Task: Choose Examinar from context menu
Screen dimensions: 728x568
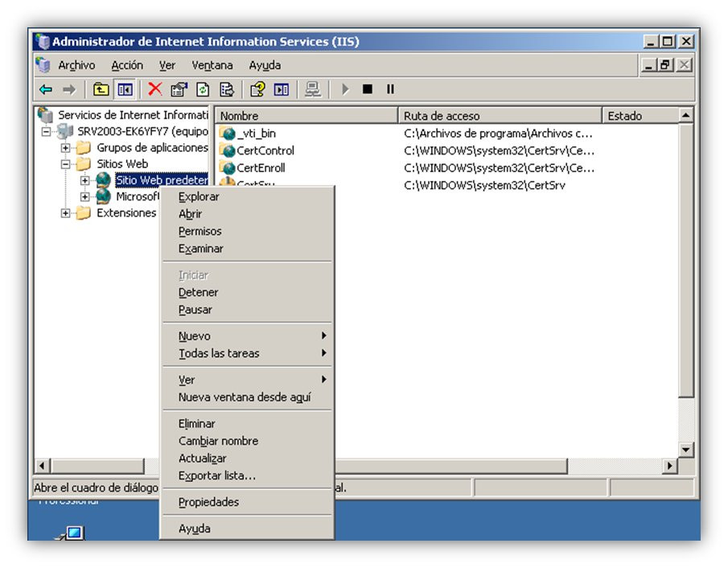Action: [247, 249]
